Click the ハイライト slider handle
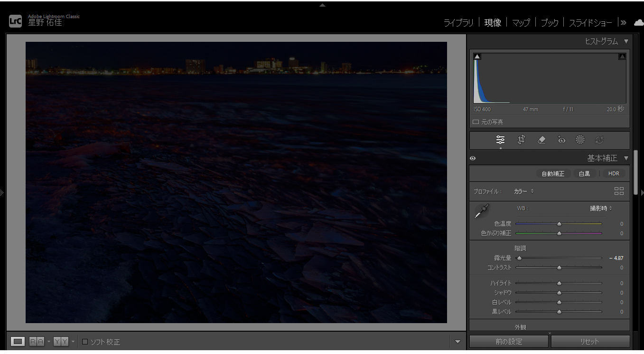Screen dimensions: 644x354 (x=559, y=283)
